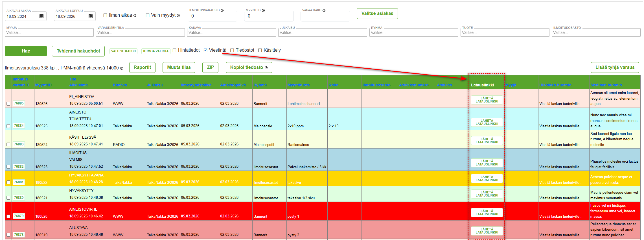The image size is (644, 240).
Task: Click the Vapaa haku text field
Action: click(325, 16)
